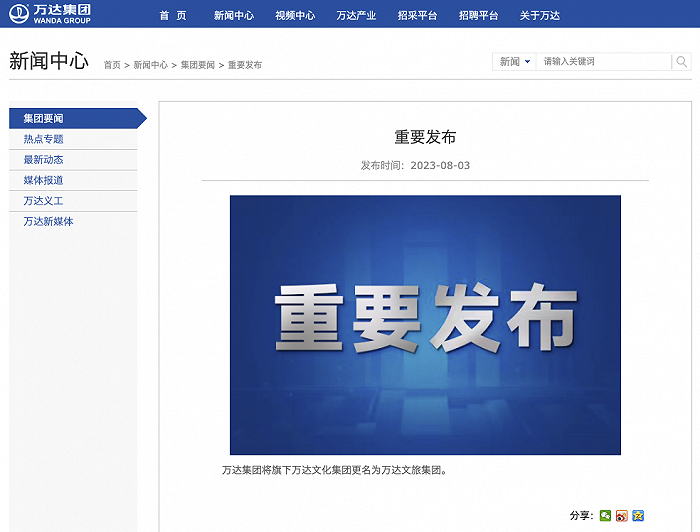The image size is (700, 532).
Task: Click the search magnifier icon
Action: (x=681, y=62)
